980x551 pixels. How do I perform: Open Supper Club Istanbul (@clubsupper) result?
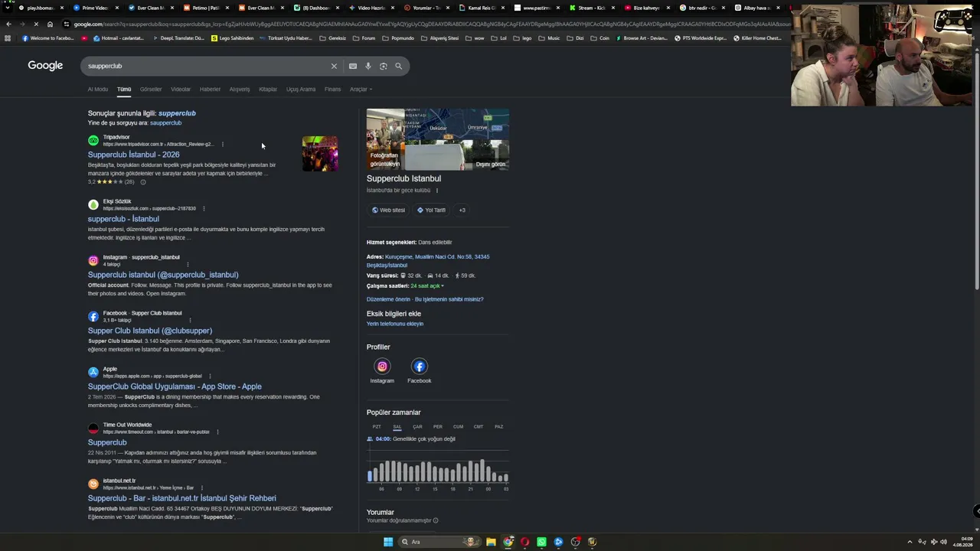150,331
